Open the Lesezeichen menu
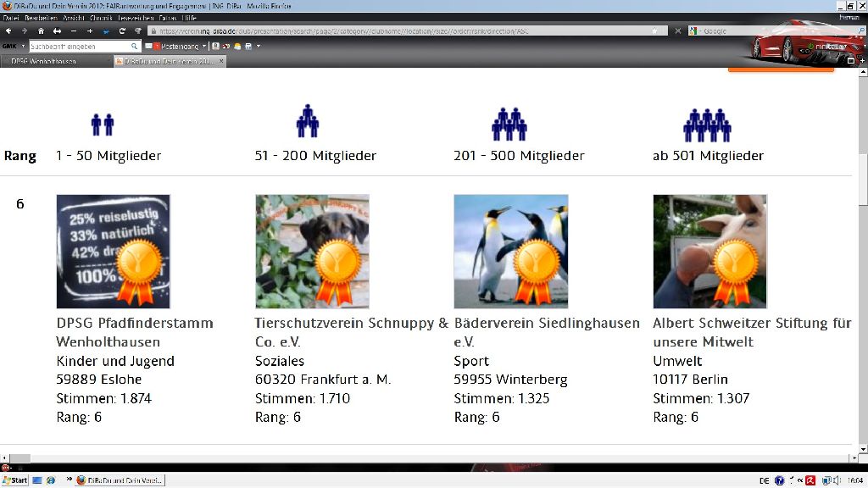 pos(136,18)
